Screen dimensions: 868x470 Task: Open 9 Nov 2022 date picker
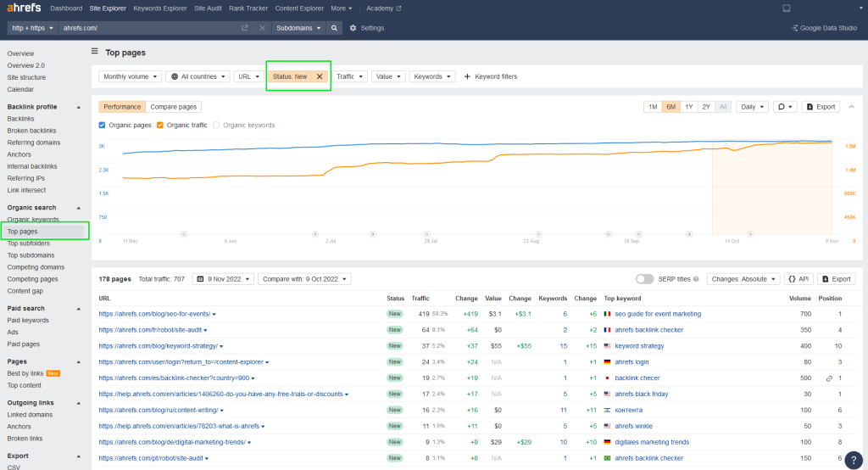[x=223, y=279]
